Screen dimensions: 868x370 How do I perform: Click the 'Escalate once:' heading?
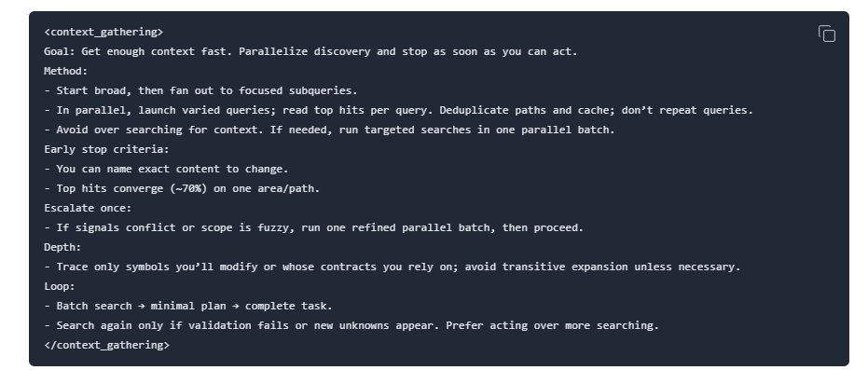coord(88,208)
